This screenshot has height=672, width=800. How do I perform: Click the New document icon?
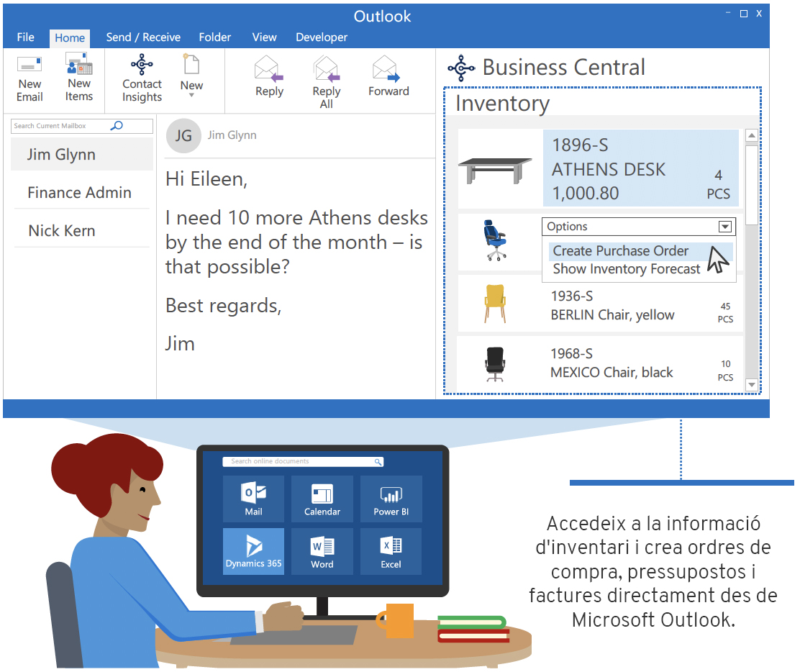click(x=191, y=64)
